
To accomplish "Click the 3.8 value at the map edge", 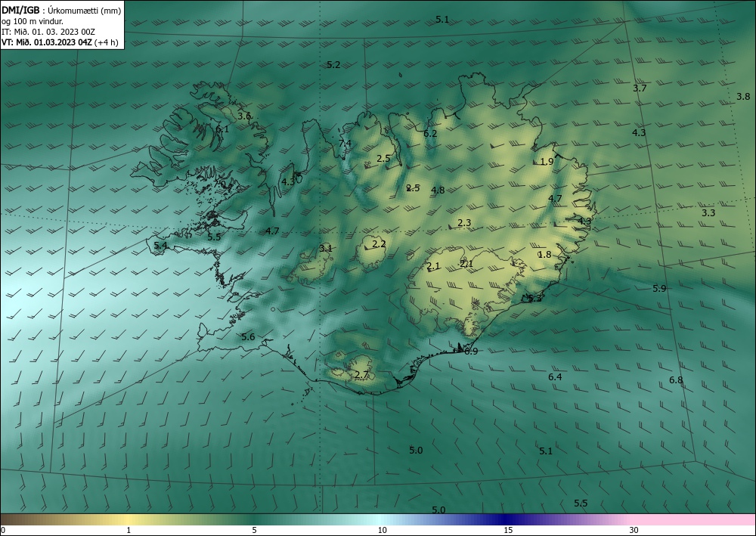I will click(x=743, y=97).
